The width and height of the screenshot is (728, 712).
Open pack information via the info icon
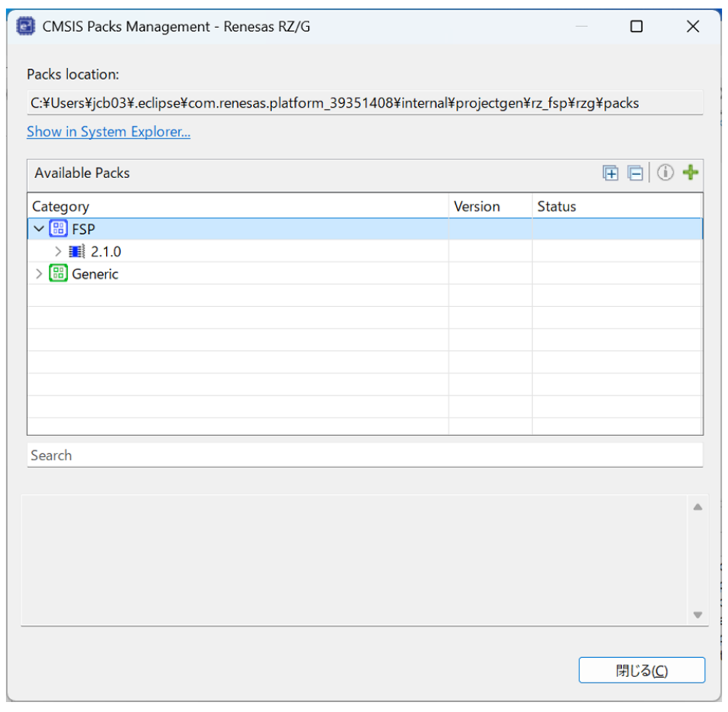[x=665, y=172]
